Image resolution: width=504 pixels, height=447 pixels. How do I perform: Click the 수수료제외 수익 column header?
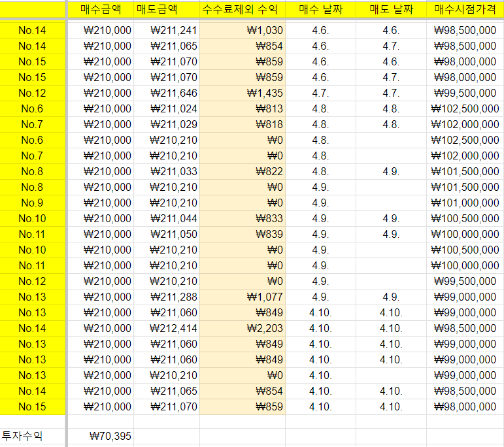click(x=243, y=10)
